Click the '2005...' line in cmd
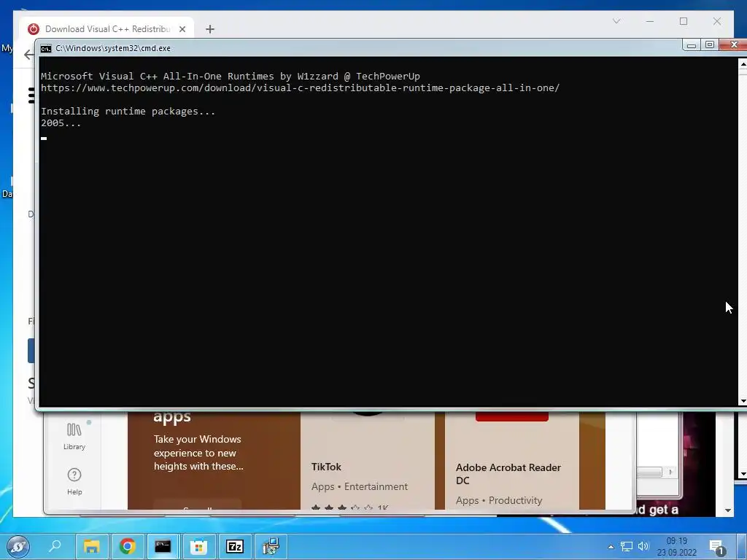The height and width of the screenshot is (560, 747). (61, 123)
